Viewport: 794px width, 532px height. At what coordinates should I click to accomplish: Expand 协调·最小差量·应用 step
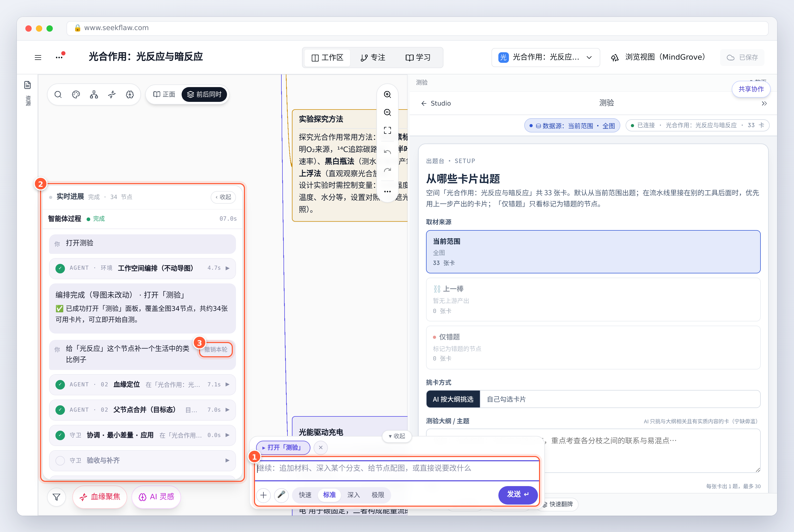[x=142, y=435]
